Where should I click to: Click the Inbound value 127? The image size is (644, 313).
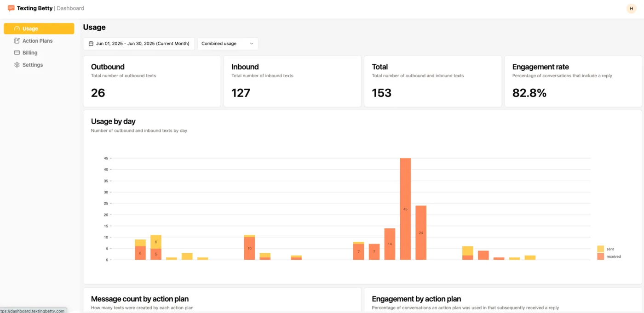pos(241,93)
